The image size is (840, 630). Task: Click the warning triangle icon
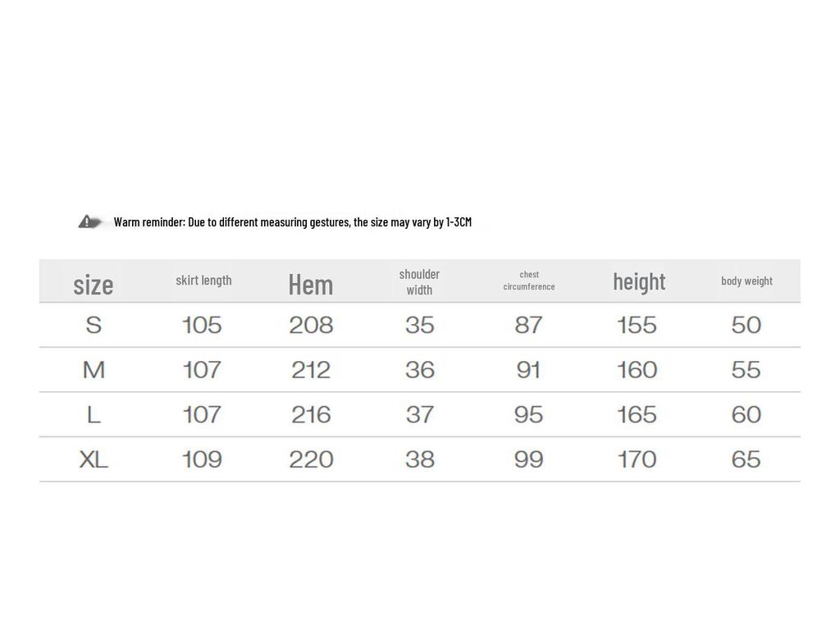pyautogui.click(x=87, y=221)
